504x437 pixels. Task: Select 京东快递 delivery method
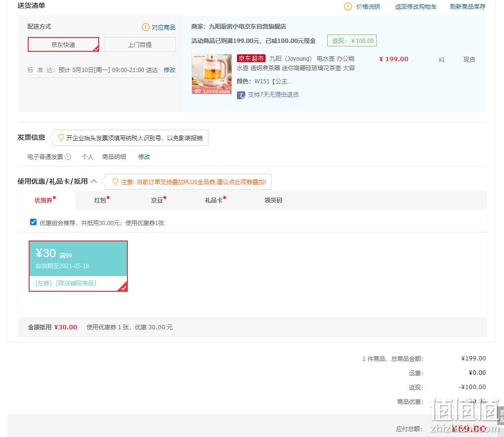pyautogui.click(x=63, y=44)
